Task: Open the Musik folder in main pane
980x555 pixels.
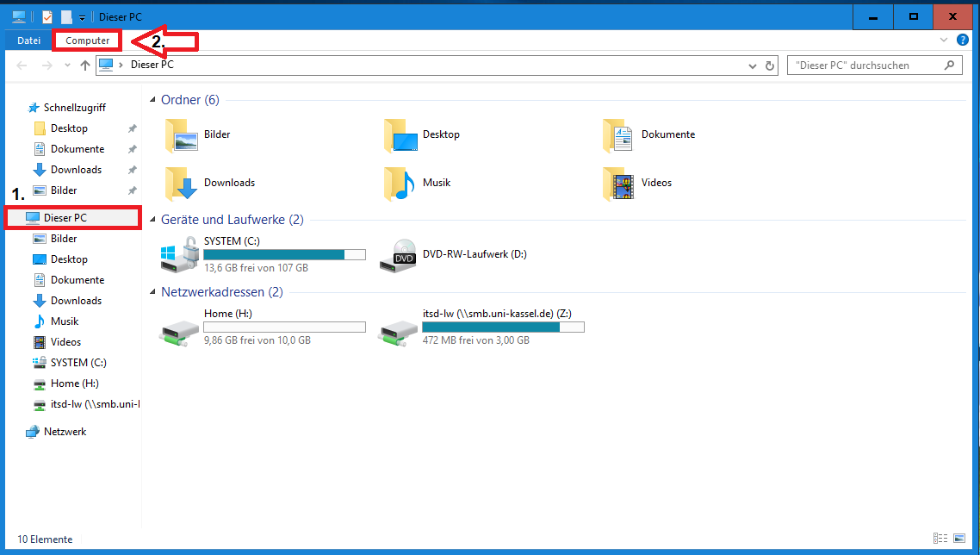Action: coord(398,183)
